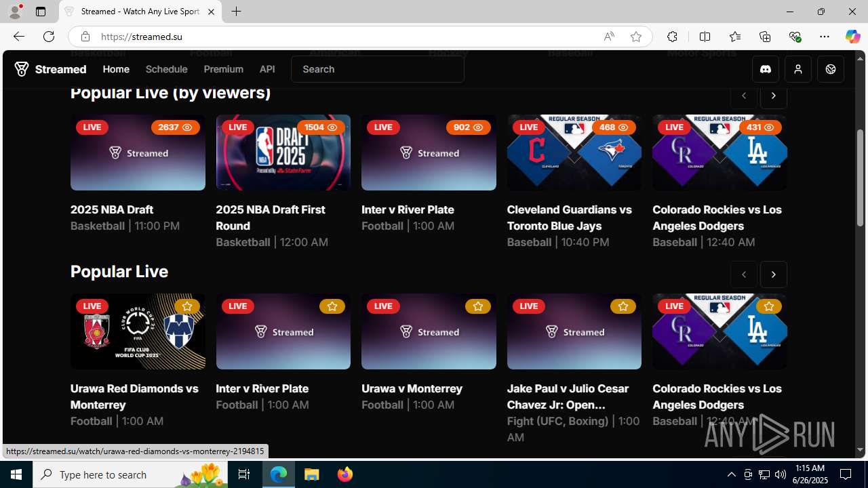The image size is (868, 488).
Task: Open the Collections icon
Action: pyautogui.click(x=765, y=37)
